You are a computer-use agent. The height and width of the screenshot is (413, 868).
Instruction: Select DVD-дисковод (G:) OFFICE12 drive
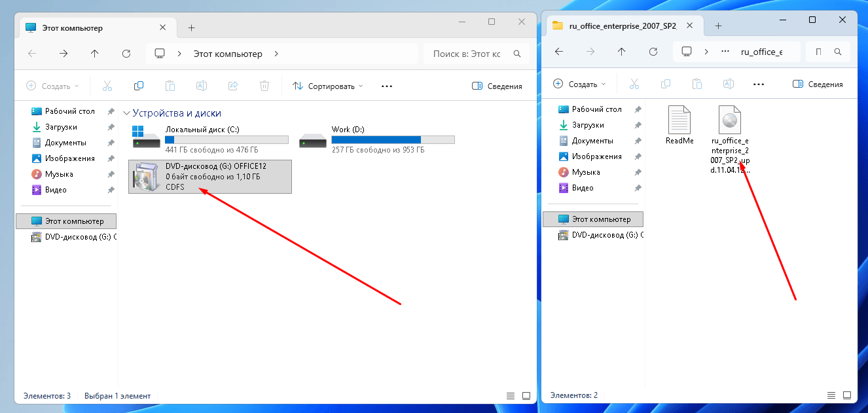click(x=210, y=176)
